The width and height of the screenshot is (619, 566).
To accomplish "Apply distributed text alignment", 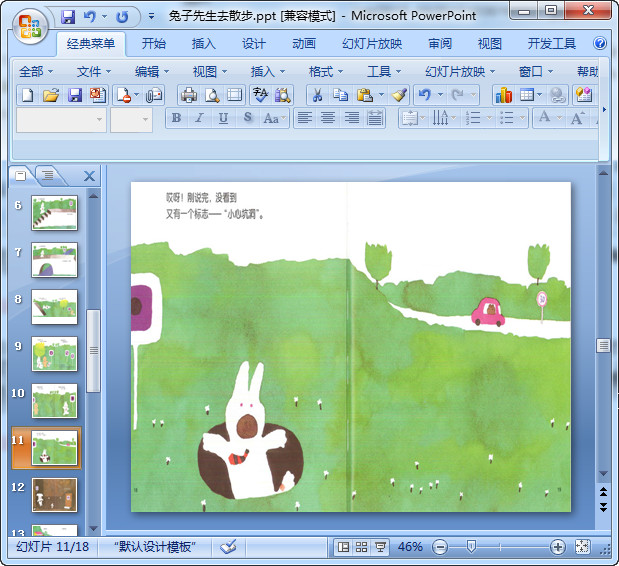I will pos(375,118).
